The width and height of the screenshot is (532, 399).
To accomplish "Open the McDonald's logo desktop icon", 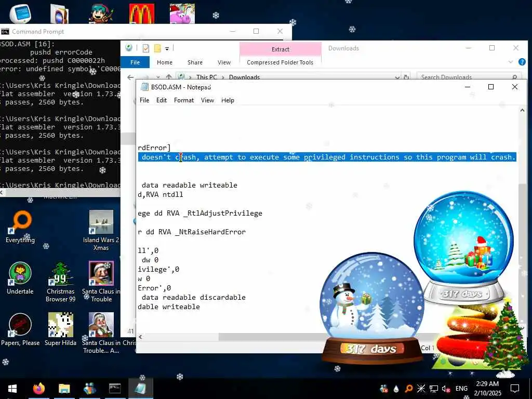I will [142, 14].
